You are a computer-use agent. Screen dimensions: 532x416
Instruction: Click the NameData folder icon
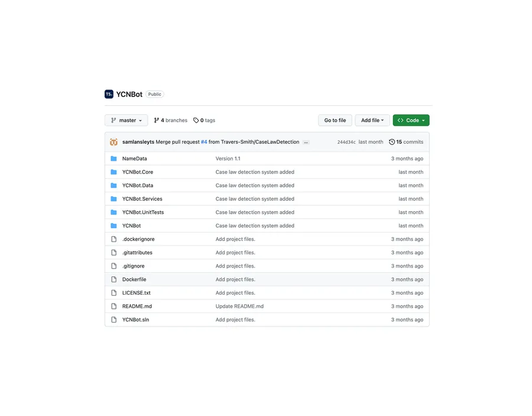point(113,159)
